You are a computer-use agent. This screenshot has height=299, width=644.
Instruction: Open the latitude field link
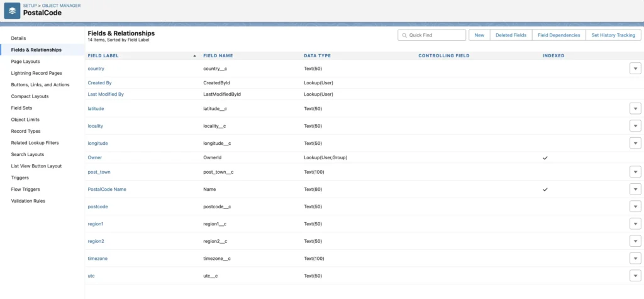point(96,108)
